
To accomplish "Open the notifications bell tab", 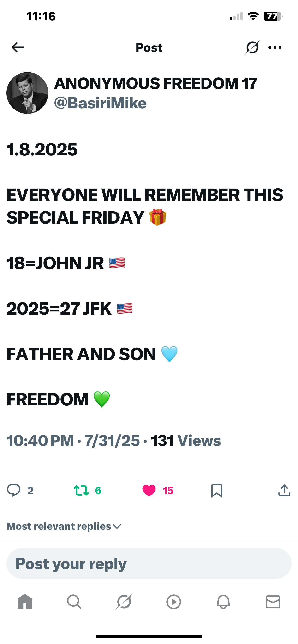I will [223, 602].
